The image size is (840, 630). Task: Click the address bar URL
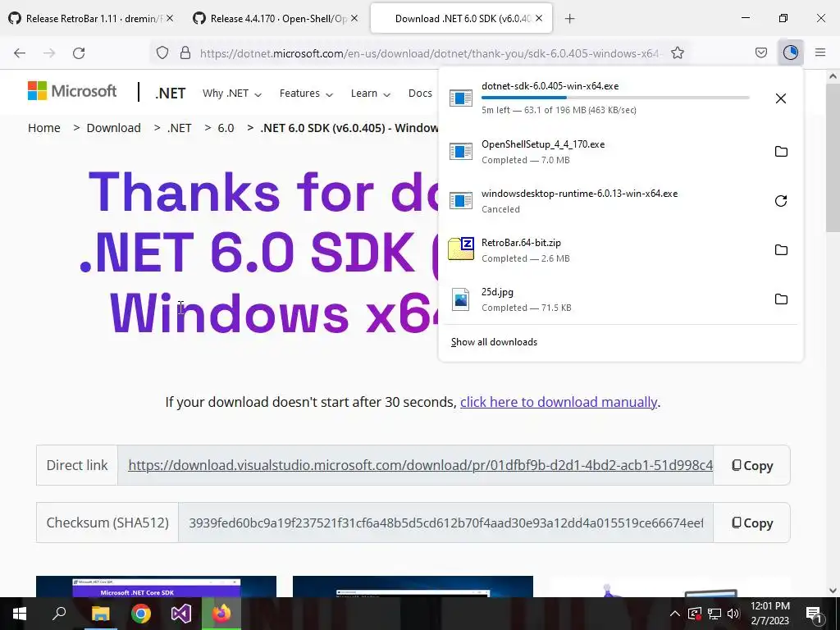click(x=429, y=53)
